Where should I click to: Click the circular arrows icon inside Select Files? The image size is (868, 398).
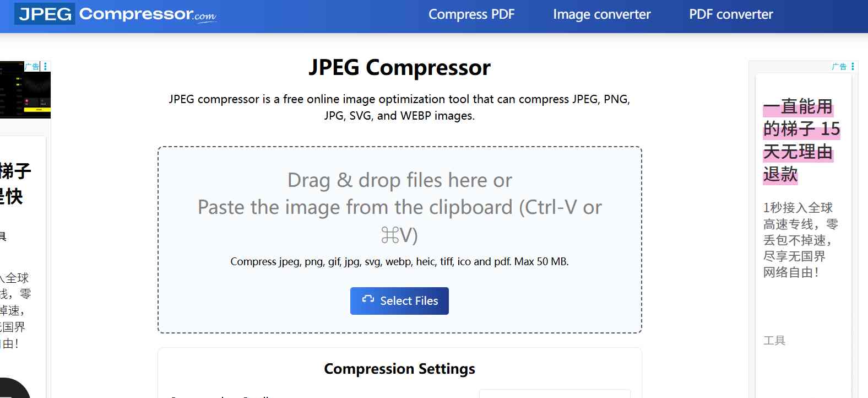coord(368,300)
